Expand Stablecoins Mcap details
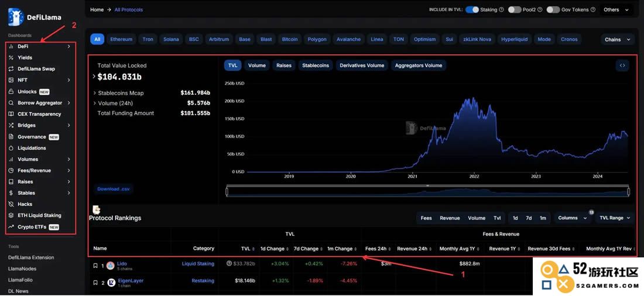Screen dimensions: 644x296 [94, 93]
